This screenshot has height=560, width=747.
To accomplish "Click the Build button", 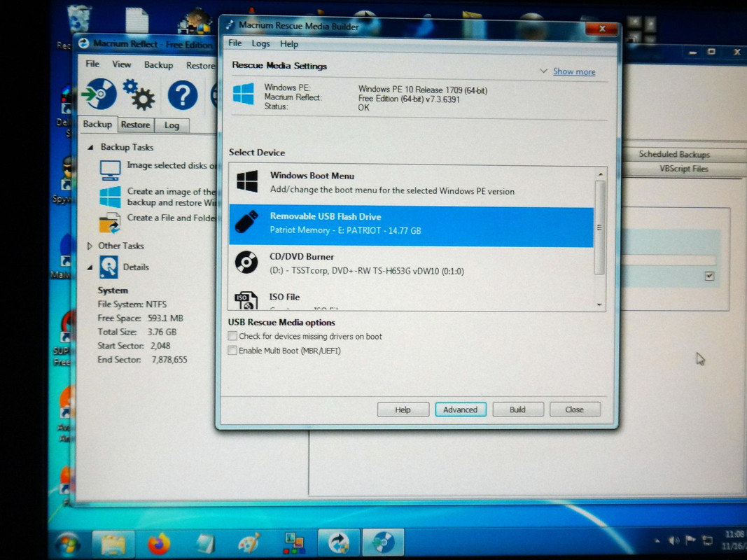I will (x=517, y=409).
